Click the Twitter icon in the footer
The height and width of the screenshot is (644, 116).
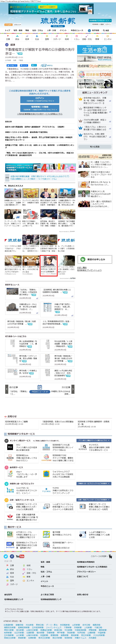coord(6,556)
